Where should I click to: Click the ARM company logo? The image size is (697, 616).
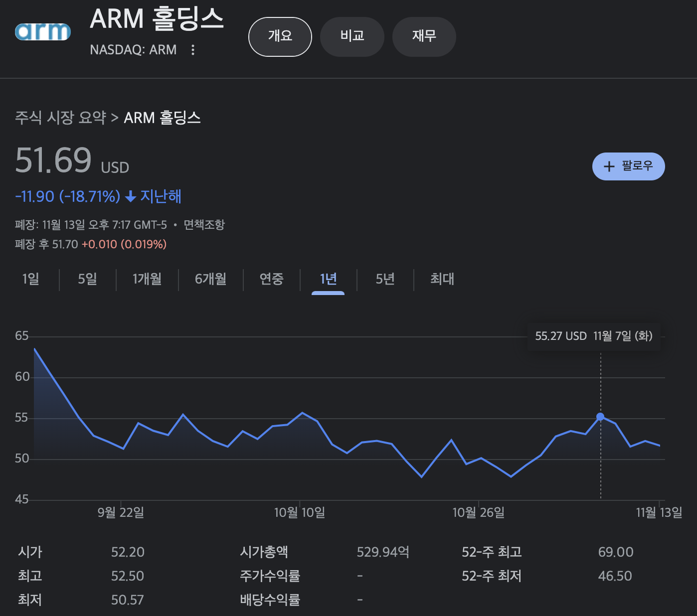tap(43, 32)
